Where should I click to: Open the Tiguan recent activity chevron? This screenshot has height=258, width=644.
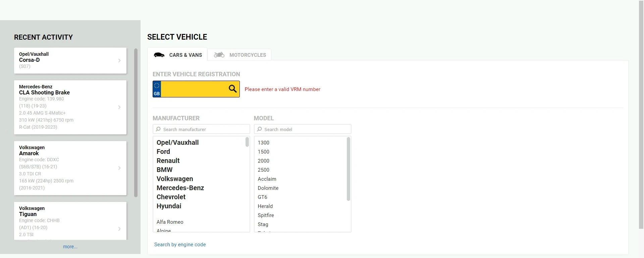click(119, 229)
